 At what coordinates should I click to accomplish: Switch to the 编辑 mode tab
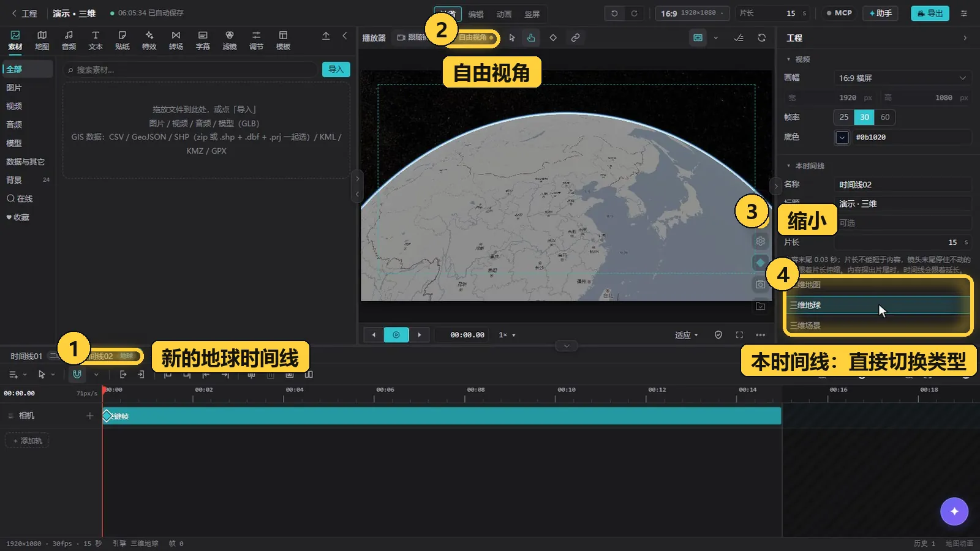pos(476,14)
